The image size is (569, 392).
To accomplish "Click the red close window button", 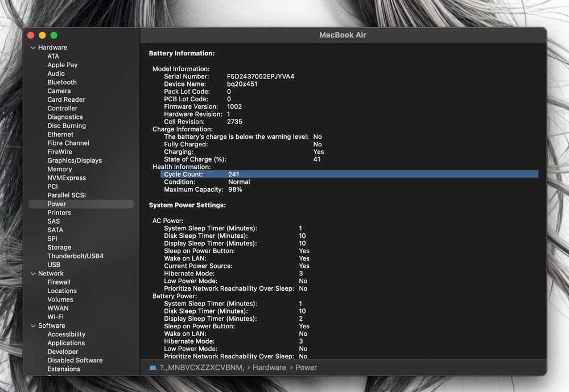I will point(31,35).
